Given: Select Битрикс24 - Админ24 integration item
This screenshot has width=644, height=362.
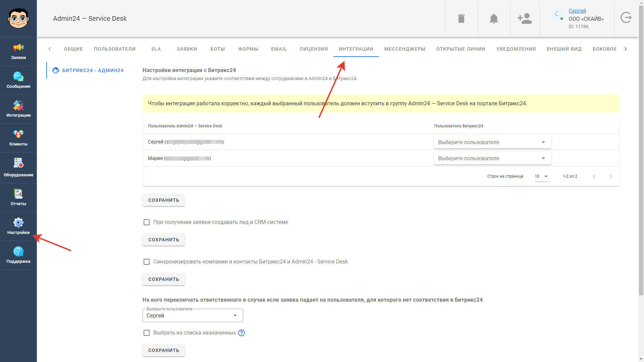Looking at the screenshot, I should (x=88, y=70).
